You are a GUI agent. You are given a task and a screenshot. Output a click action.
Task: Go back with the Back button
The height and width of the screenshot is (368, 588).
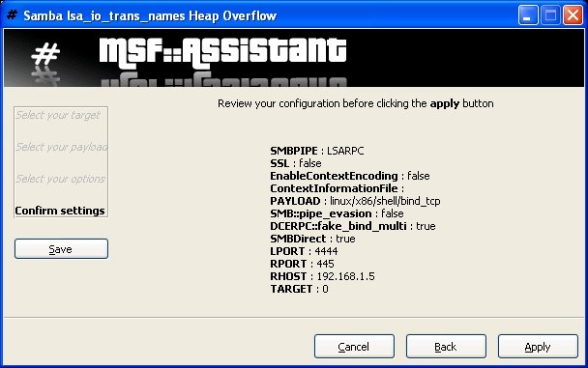(x=446, y=347)
